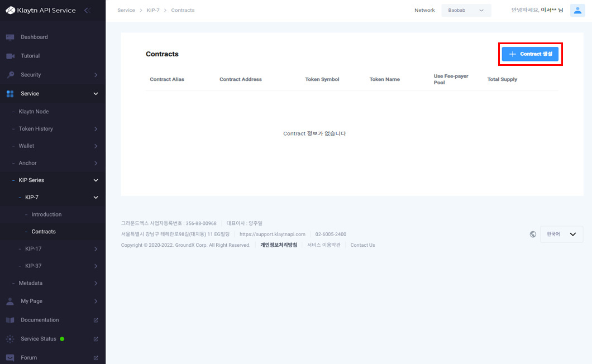
Task: Click the Token Name column header
Action: (x=384, y=79)
